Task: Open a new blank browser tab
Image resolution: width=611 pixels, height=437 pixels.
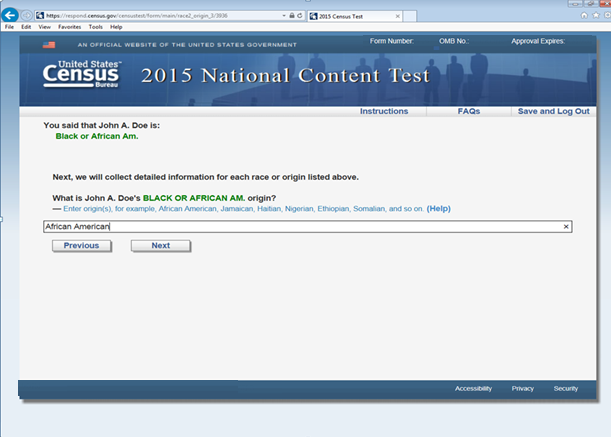Action: pos(409,16)
